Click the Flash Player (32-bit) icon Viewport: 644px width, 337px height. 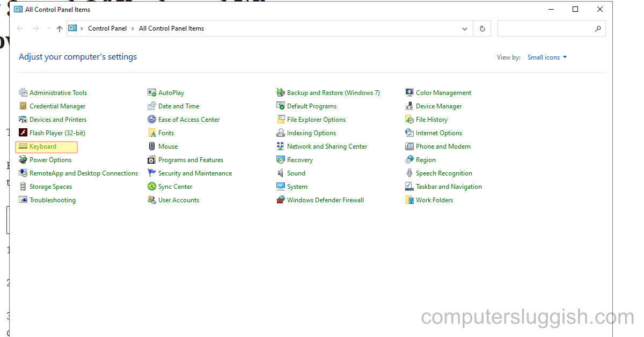pos(23,133)
